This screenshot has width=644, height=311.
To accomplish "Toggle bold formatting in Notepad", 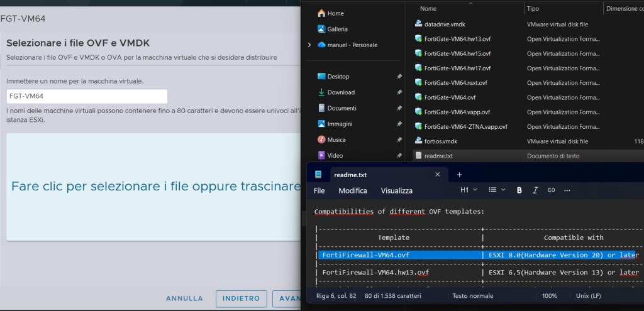I will [519, 190].
